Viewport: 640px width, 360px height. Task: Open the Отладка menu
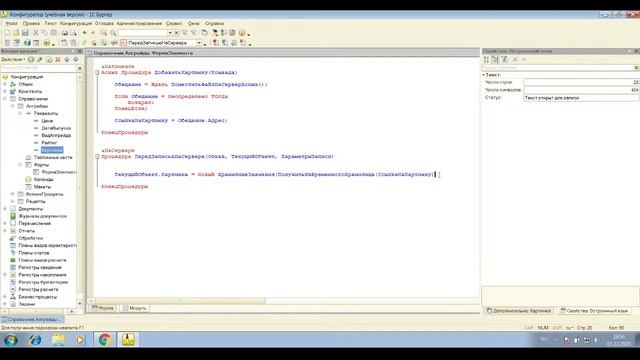[104, 24]
